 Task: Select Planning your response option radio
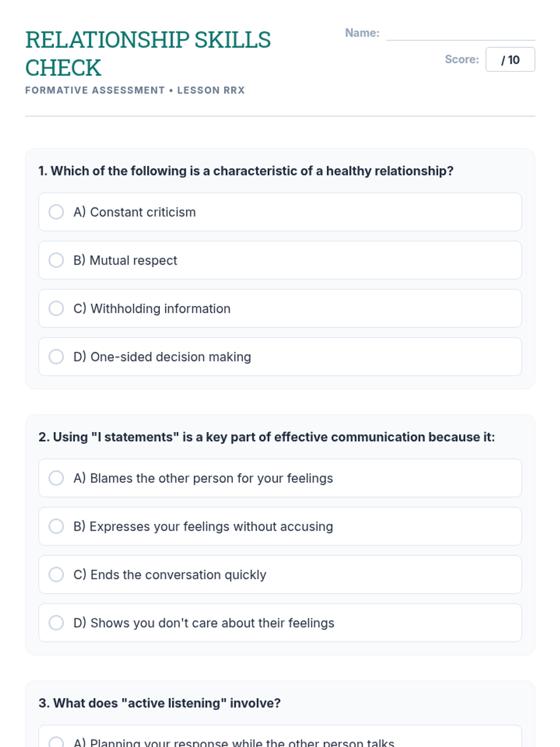pos(56,742)
